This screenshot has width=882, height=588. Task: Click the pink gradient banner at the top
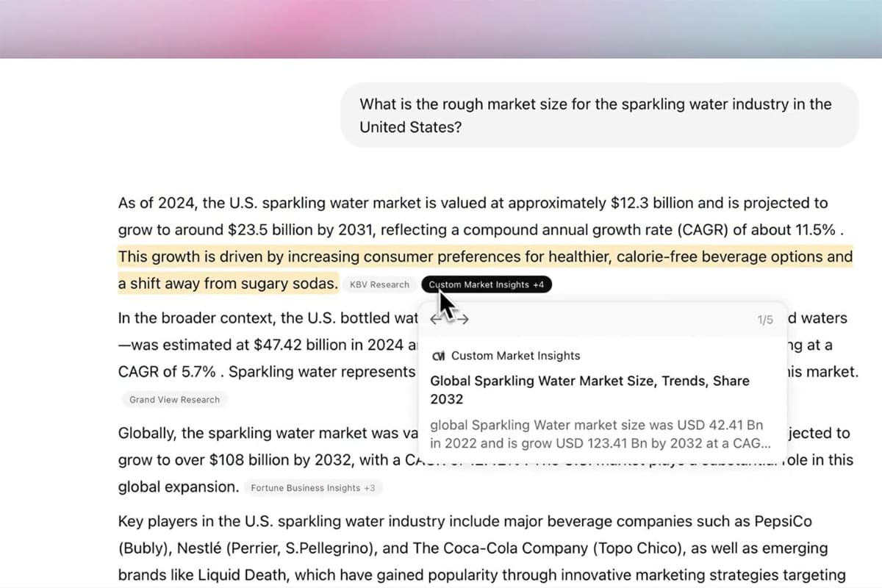[441, 29]
